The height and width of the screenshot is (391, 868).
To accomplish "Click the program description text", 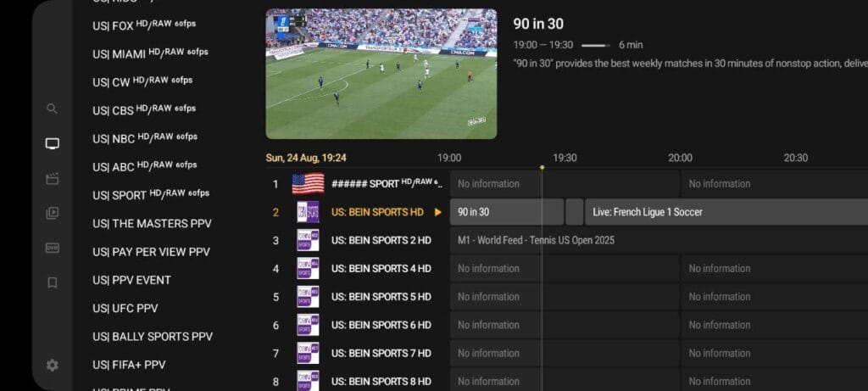I will (x=690, y=64).
